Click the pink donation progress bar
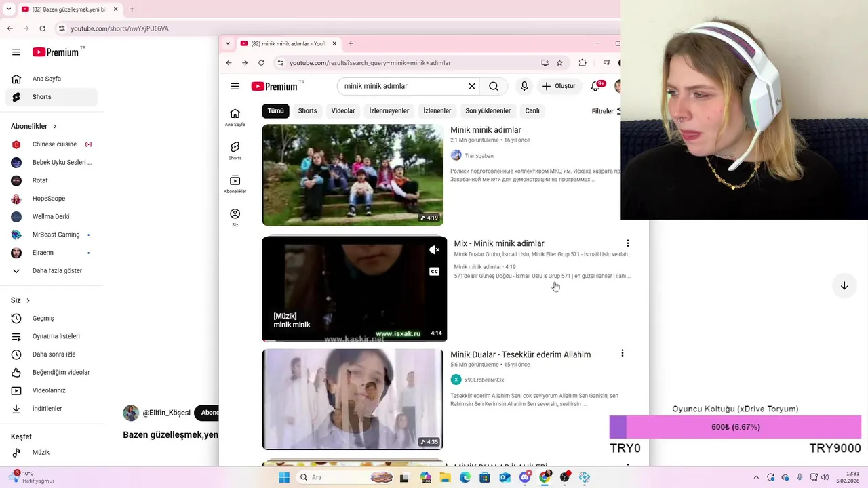 735,427
